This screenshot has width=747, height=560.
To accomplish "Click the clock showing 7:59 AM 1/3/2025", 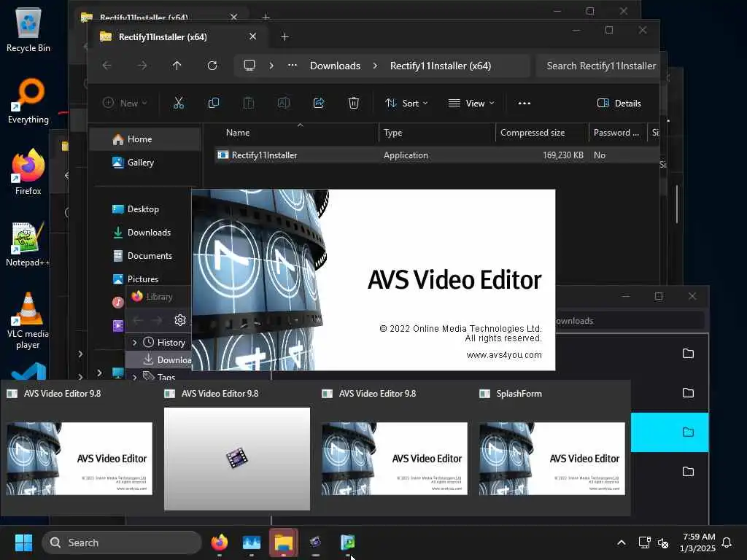I will pos(698,542).
